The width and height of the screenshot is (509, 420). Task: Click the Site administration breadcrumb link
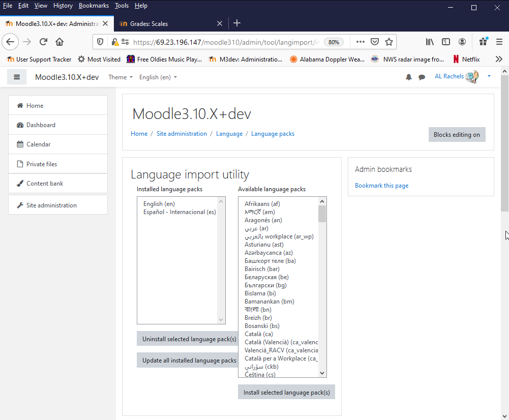(182, 134)
